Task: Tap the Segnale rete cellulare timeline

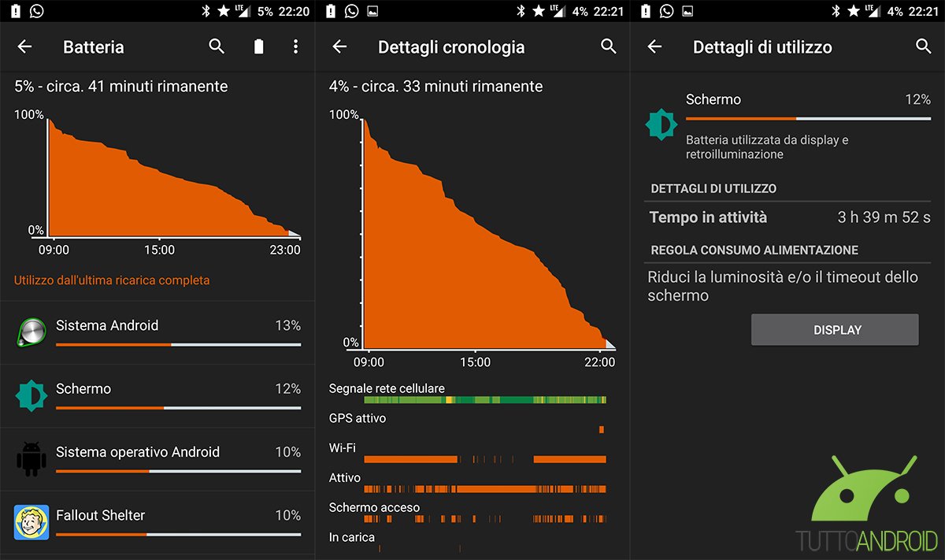Action: pos(484,400)
